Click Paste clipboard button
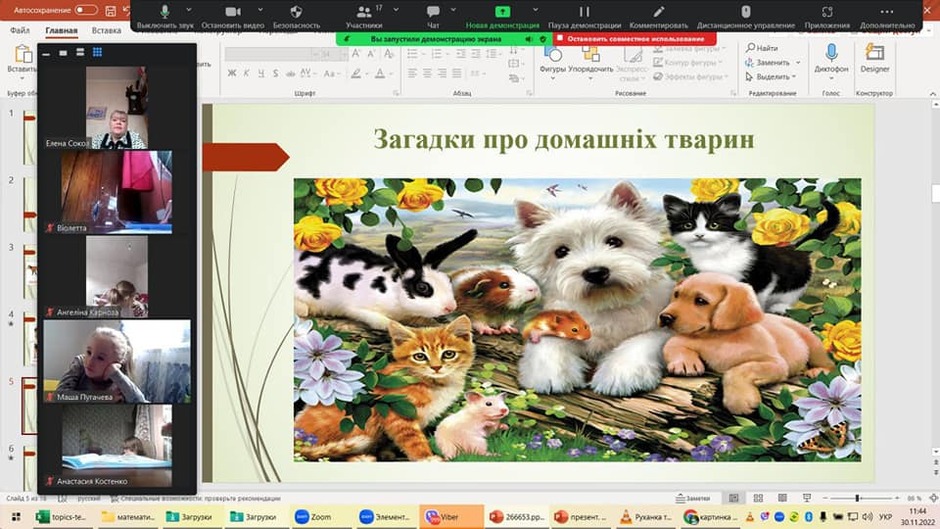940x529 pixels. (x=22, y=60)
